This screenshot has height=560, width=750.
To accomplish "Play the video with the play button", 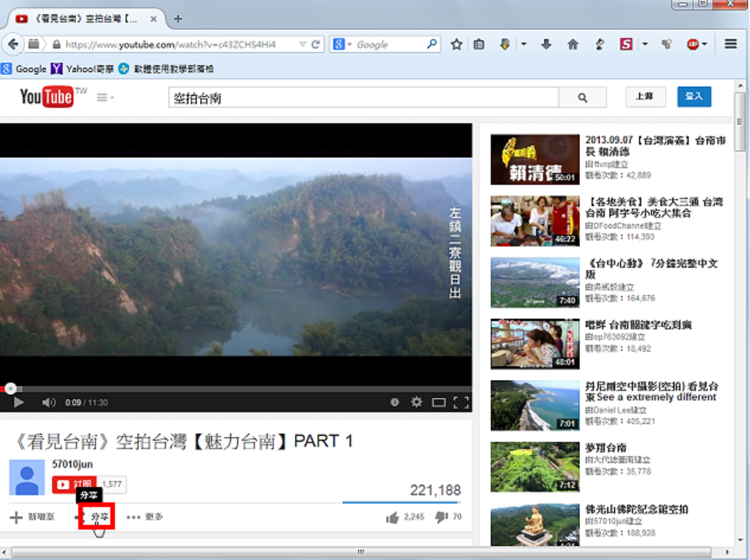I will [x=19, y=402].
